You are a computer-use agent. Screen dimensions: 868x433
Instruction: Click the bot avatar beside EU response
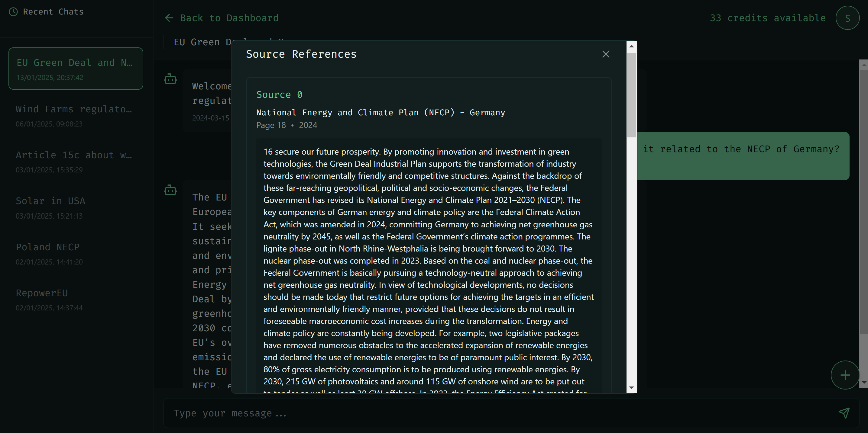pyautogui.click(x=170, y=190)
